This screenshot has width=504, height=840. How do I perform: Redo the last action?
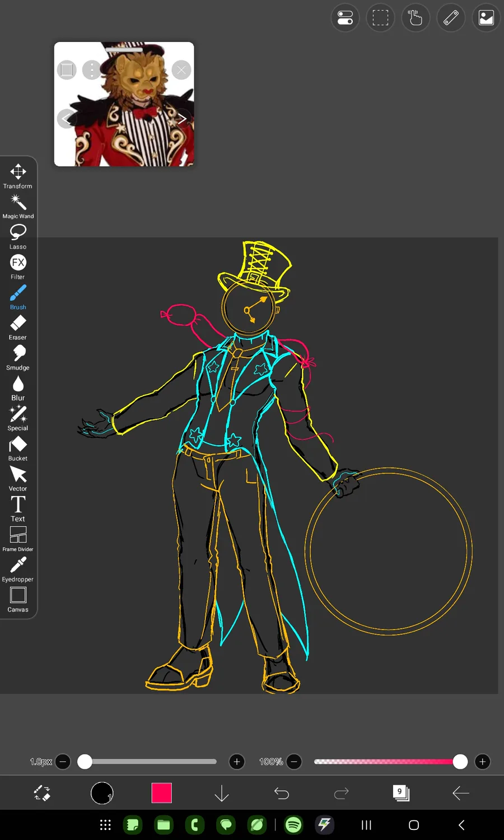[x=342, y=793]
